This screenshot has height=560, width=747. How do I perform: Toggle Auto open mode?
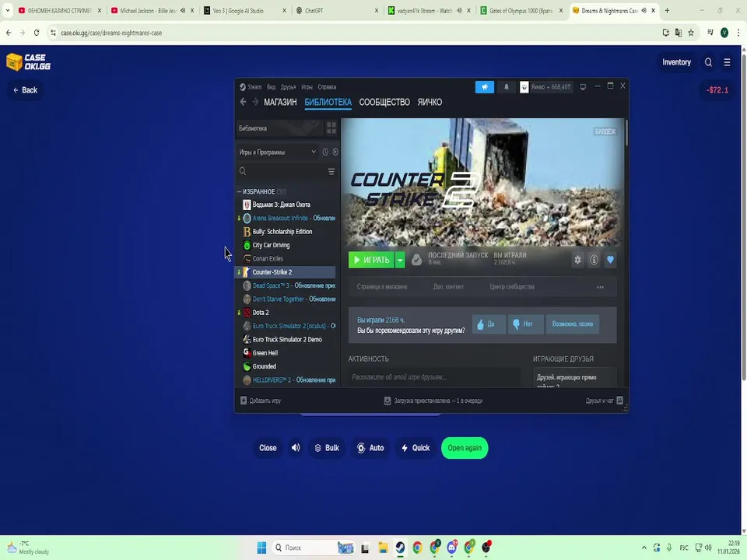click(x=370, y=448)
